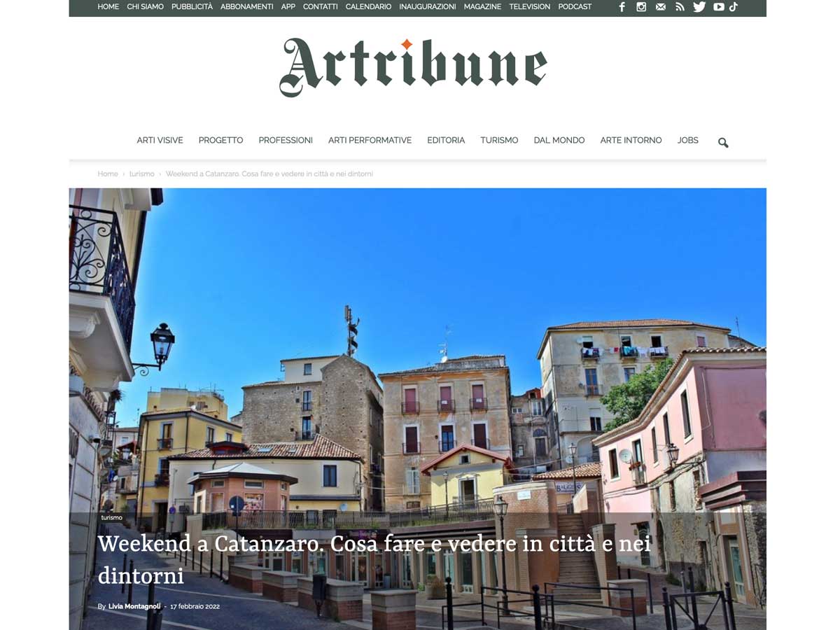840x630 pixels.
Task: Click Home in the breadcrumb
Action: pyautogui.click(x=108, y=174)
